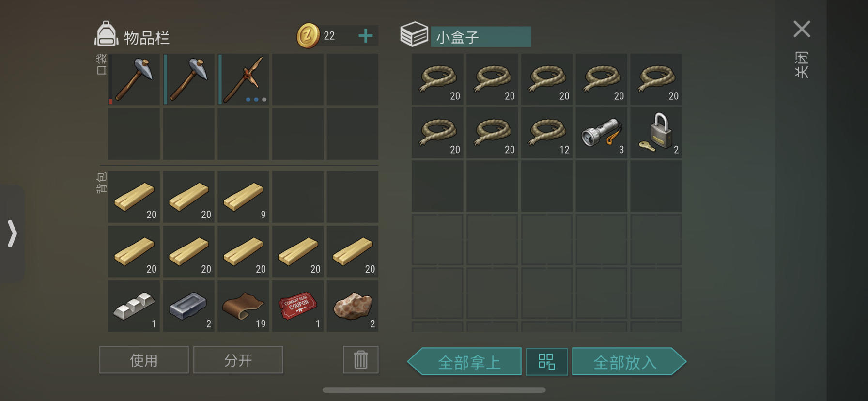This screenshot has height=401, width=868.
Task: Click the 使用 button
Action: (144, 360)
